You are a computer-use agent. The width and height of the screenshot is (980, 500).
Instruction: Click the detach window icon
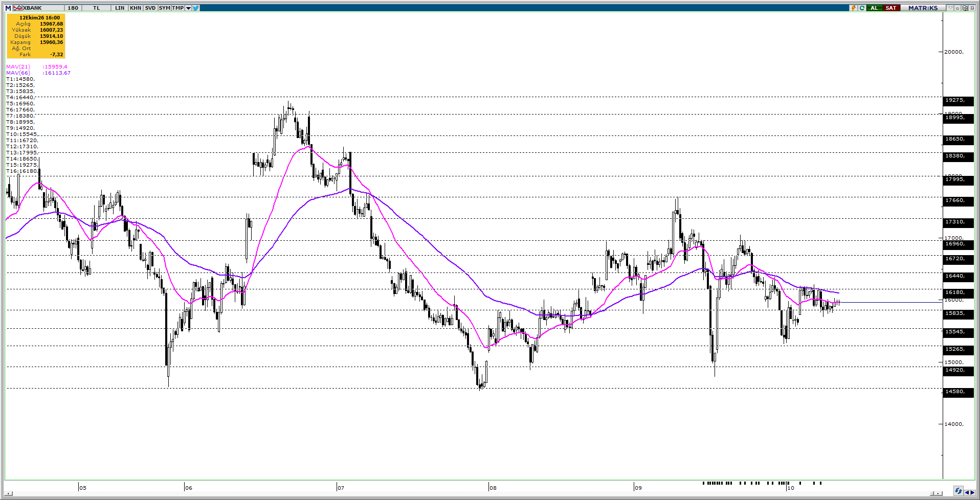point(965,8)
